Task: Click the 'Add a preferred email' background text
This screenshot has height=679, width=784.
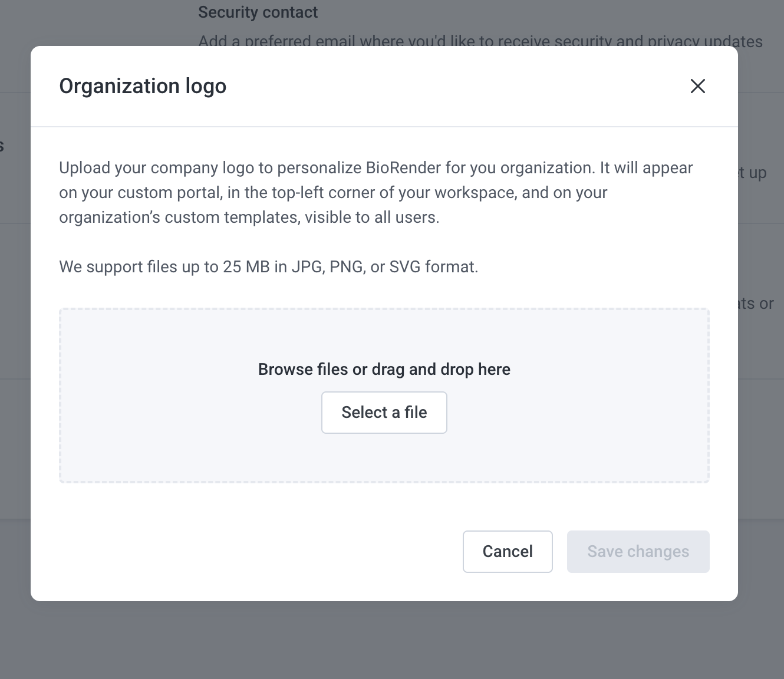Action: coord(480,41)
